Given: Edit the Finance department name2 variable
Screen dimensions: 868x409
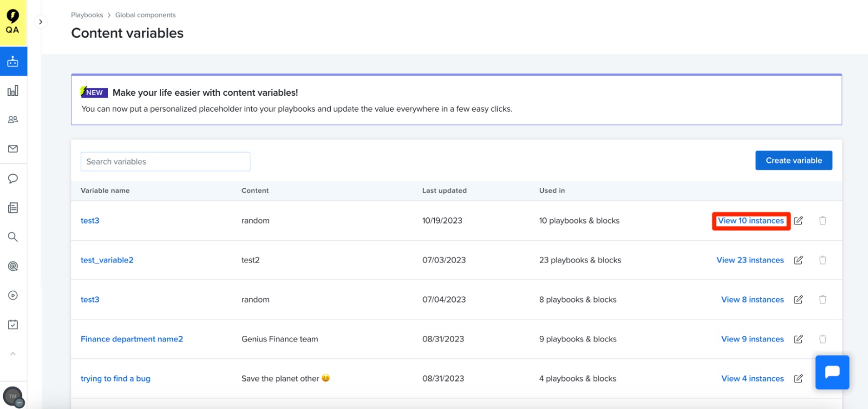Looking at the screenshot, I should (798, 339).
